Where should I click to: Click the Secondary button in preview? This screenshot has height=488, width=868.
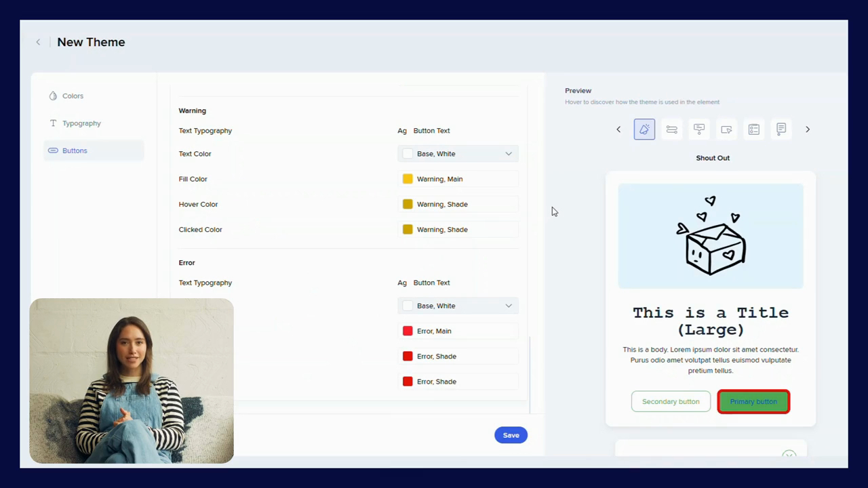pyautogui.click(x=671, y=401)
